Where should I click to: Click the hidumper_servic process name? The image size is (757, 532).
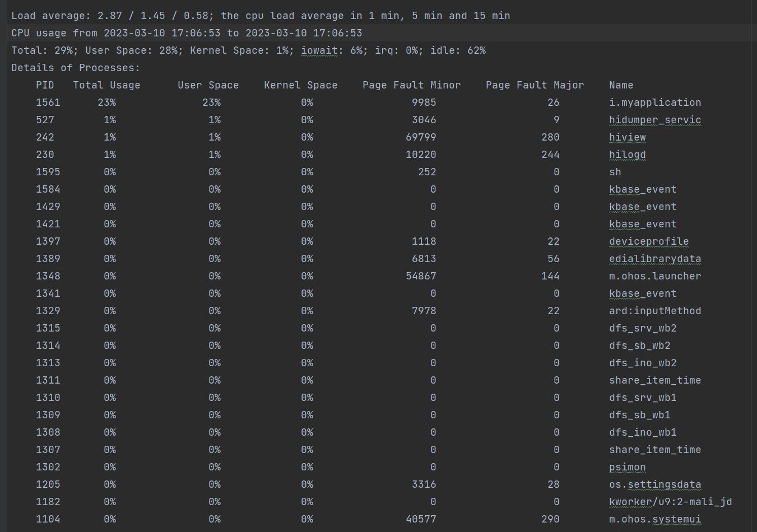tap(654, 120)
